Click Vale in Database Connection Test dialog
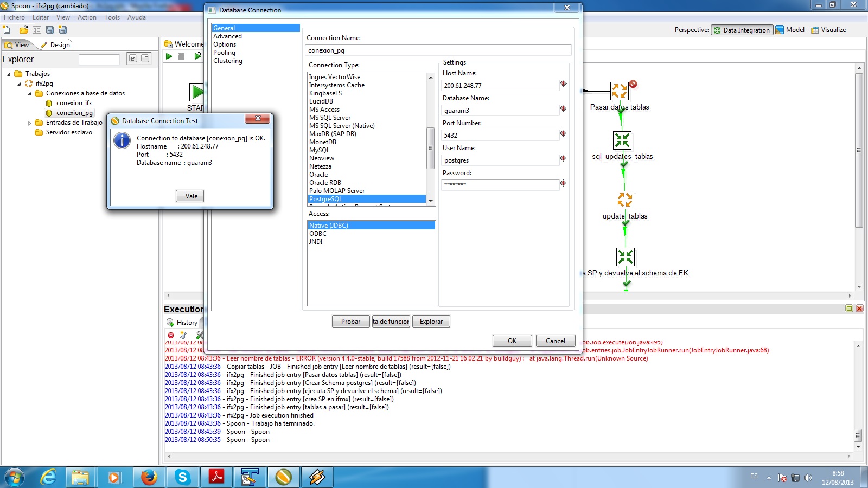Viewport: 868px width, 488px height. coord(190,196)
